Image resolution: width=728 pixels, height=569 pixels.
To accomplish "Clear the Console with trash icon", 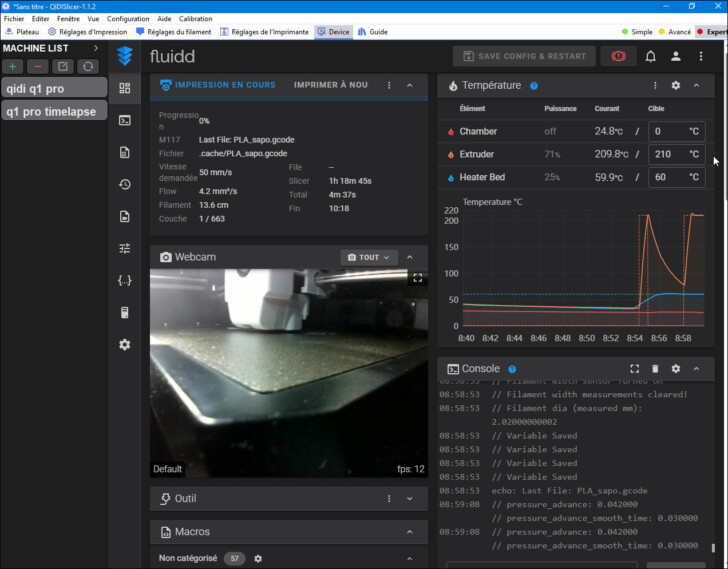I will (655, 369).
